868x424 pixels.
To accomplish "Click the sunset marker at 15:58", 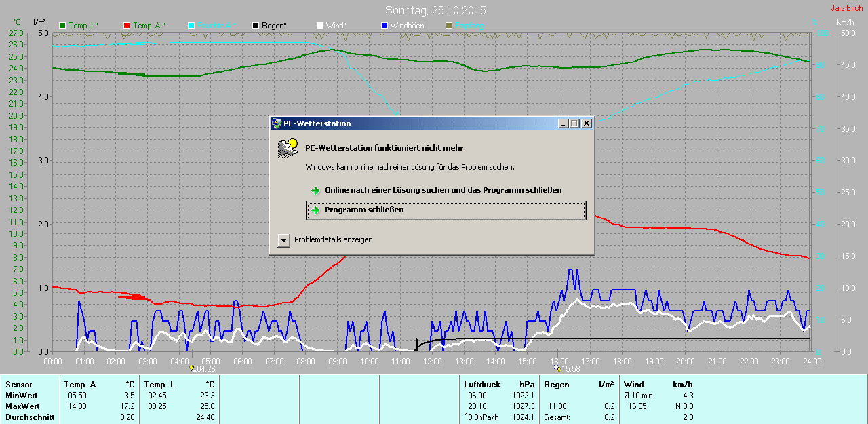I will tap(557, 368).
